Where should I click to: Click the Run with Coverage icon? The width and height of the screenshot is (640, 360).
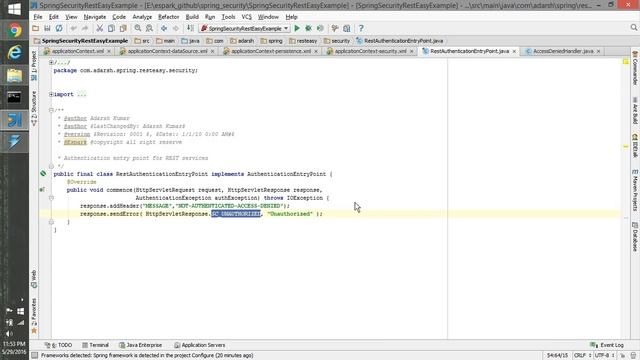[320, 28]
